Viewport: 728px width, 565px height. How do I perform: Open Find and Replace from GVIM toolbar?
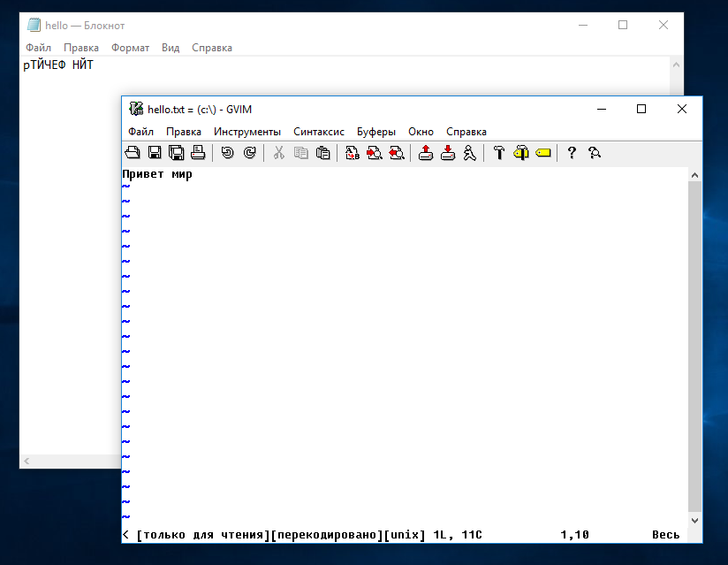(x=353, y=152)
